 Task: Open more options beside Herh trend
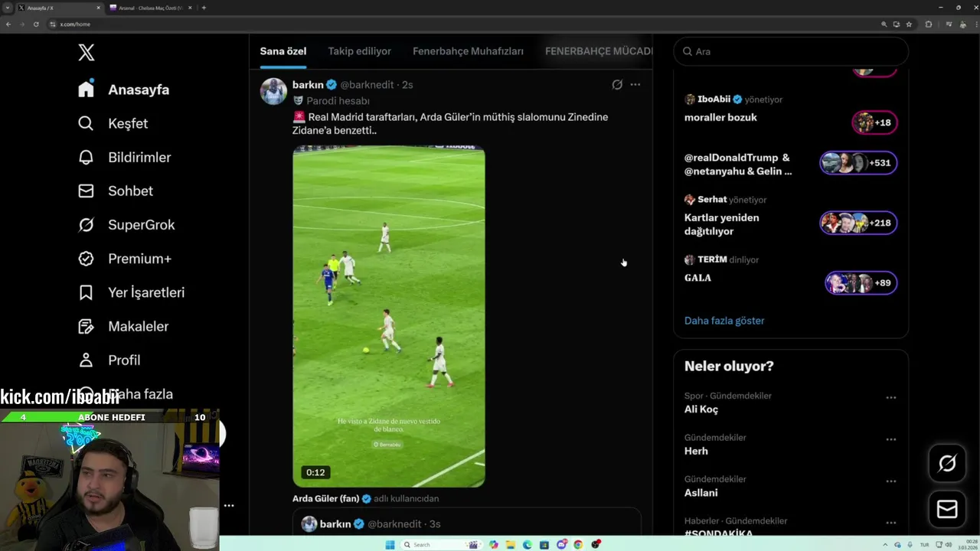click(890, 439)
